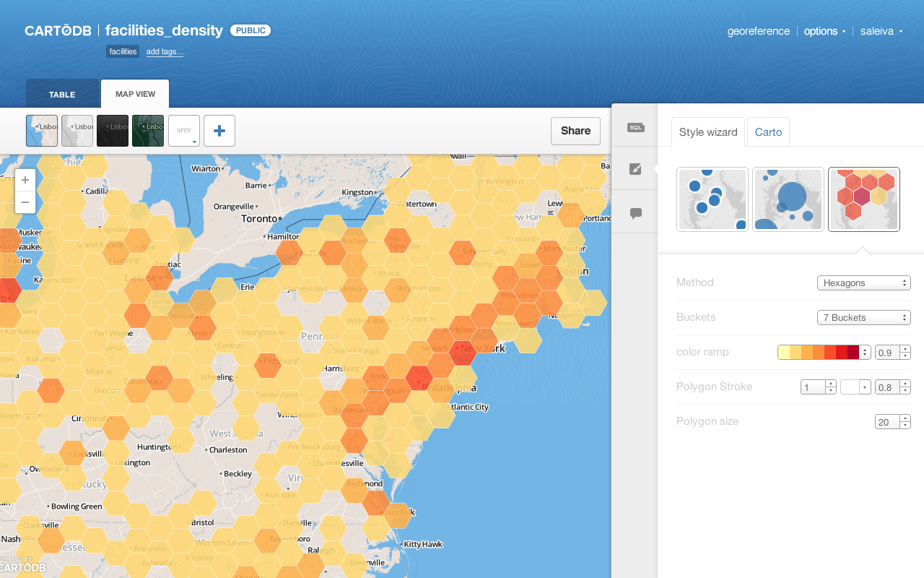Viewport: 924px width, 578px height.
Task: Switch to the TABLE tab
Action: (x=62, y=95)
